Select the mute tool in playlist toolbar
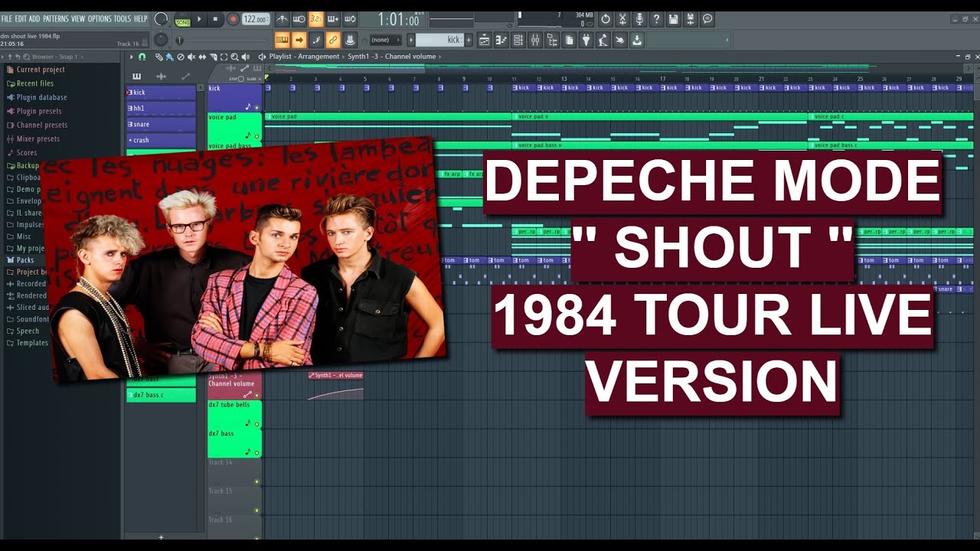Viewport: 980px width, 551px height. [191, 57]
